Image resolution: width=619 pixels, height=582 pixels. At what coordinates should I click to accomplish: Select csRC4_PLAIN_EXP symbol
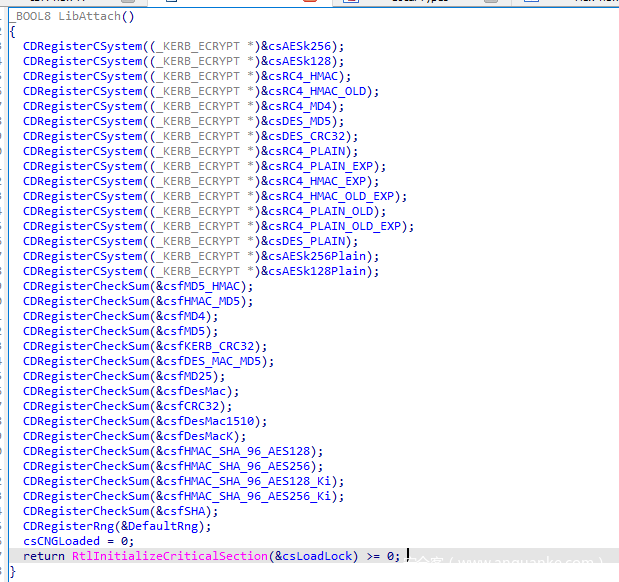coord(321,166)
